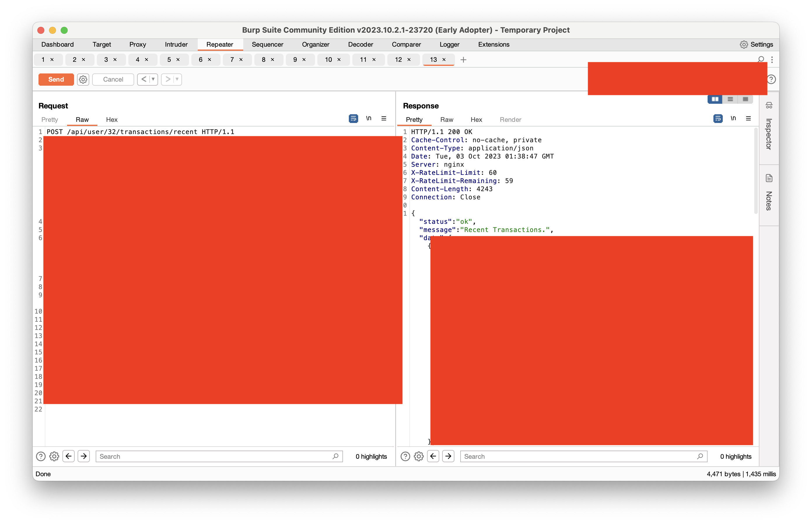
Task: Open the Comparer tab
Action: 406,44
